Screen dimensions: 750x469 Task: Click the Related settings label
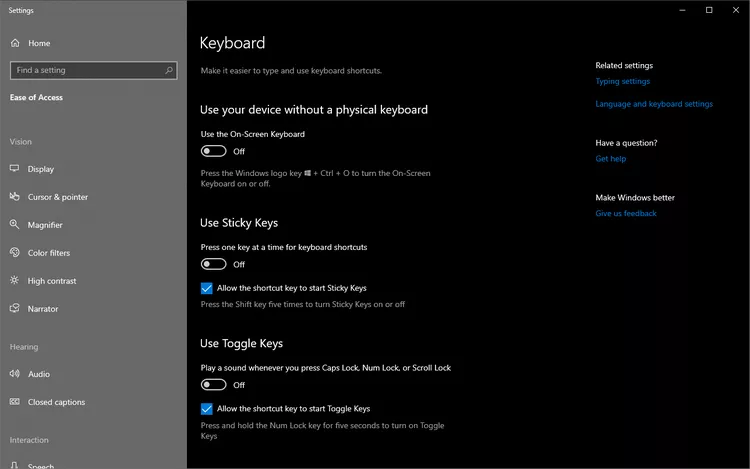(x=624, y=65)
